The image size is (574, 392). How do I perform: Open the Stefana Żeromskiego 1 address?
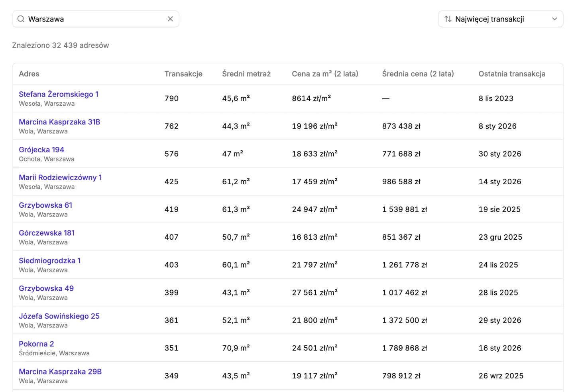[59, 94]
